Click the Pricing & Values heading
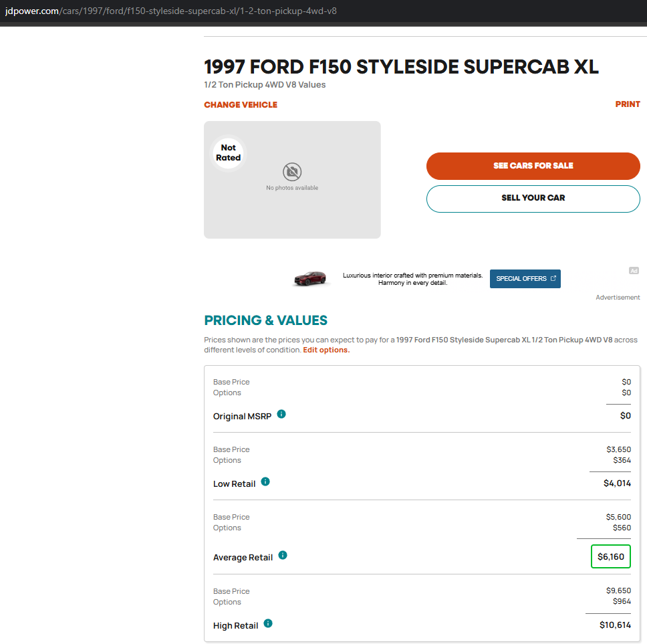Image resolution: width=647 pixels, height=644 pixels. click(x=266, y=320)
